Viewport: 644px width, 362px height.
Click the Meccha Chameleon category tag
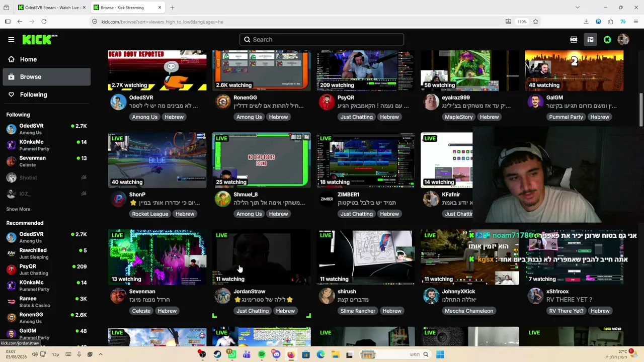click(x=469, y=311)
